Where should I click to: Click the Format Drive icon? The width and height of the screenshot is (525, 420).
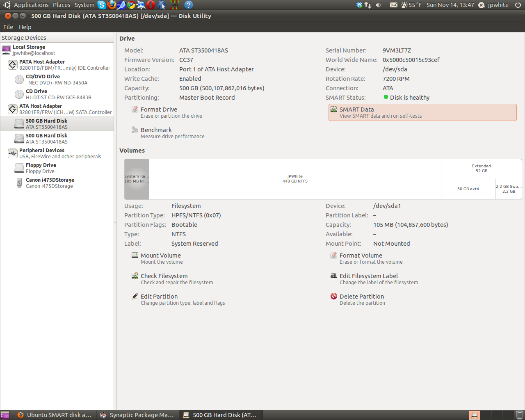tap(135, 110)
